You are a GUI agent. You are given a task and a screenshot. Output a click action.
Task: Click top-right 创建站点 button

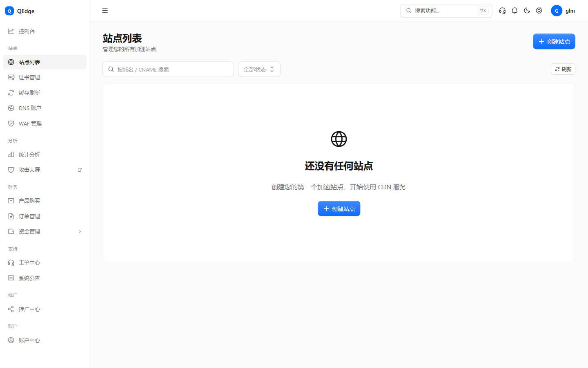(554, 41)
